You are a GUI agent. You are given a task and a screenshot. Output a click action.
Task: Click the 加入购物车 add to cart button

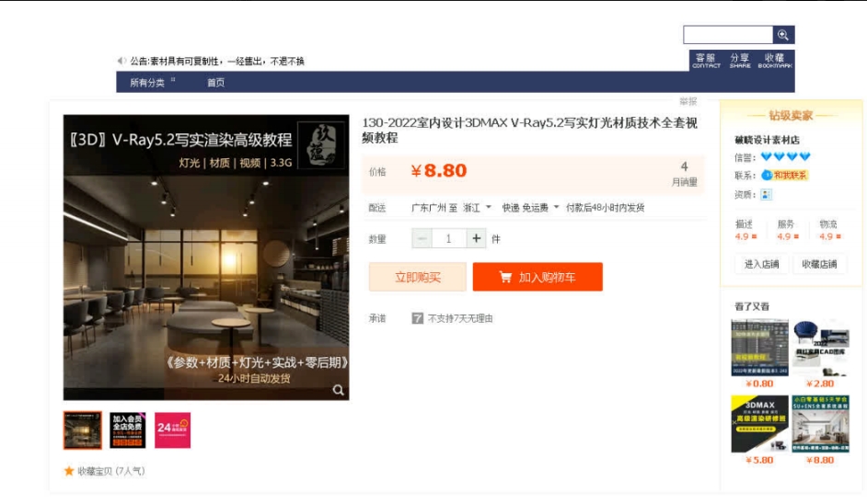538,277
